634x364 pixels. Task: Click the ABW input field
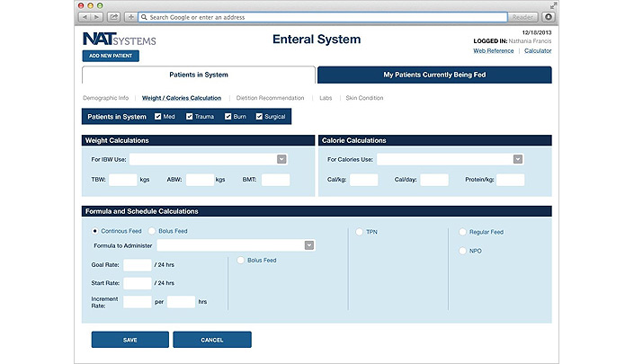coord(201,180)
